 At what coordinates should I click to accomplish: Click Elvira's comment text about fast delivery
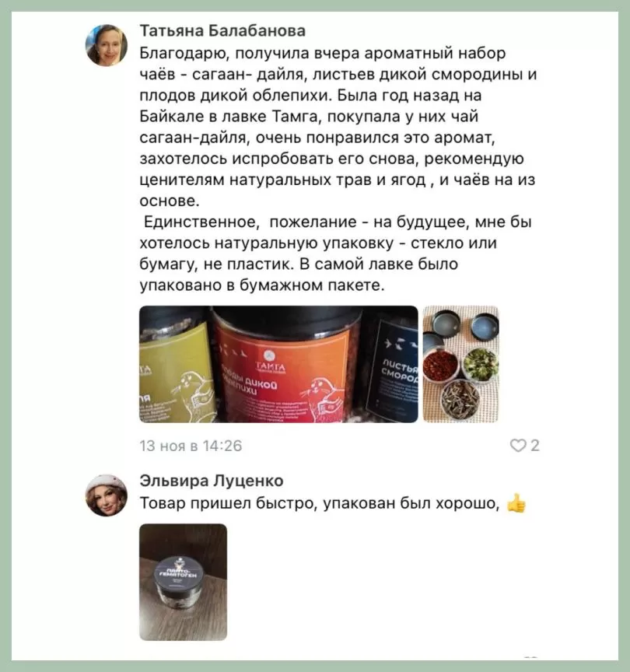(320, 502)
